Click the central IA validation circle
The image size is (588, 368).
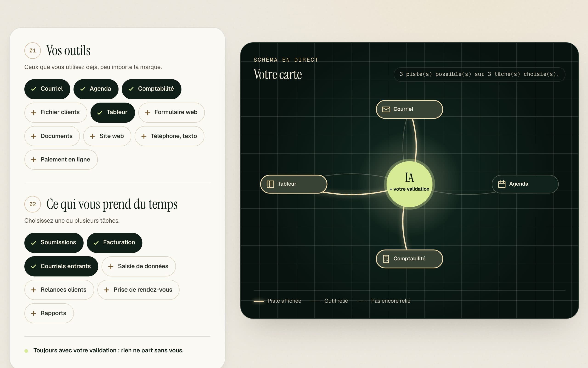[409, 184]
